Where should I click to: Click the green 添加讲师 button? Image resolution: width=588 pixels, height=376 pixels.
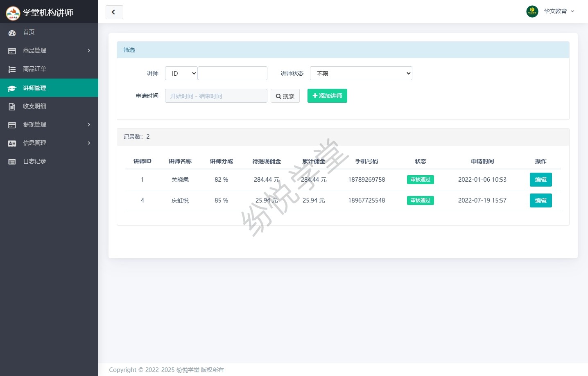coord(327,96)
